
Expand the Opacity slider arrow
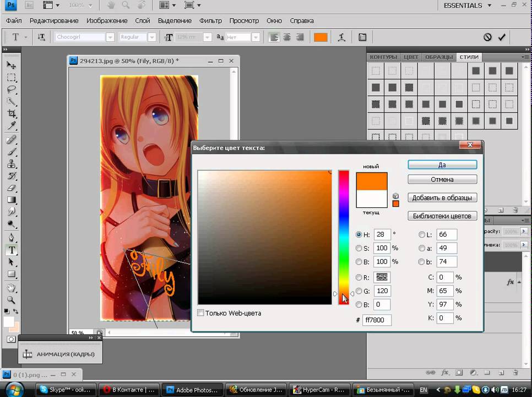coord(524,231)
